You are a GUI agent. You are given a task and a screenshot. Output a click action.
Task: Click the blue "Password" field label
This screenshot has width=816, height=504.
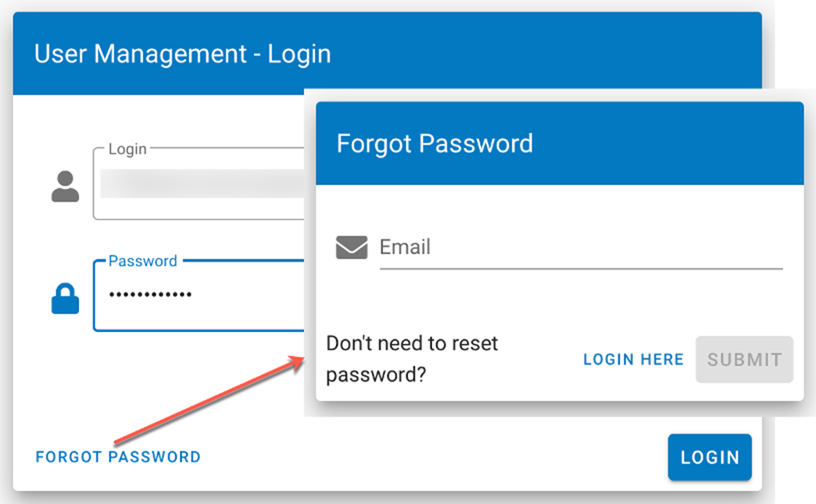(143, 261)
